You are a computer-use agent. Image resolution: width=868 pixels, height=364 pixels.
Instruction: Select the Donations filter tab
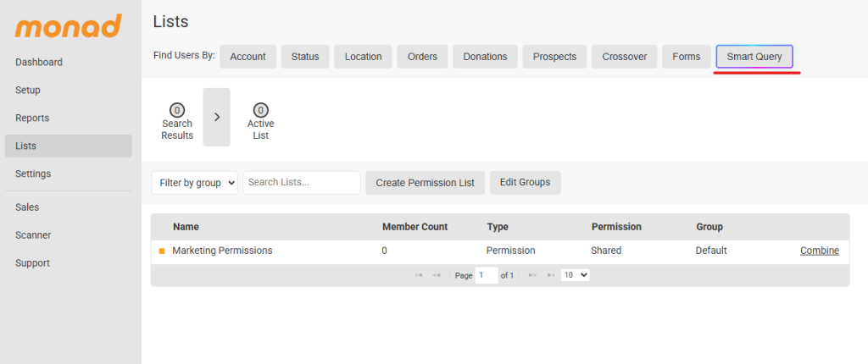coord(485,57)
